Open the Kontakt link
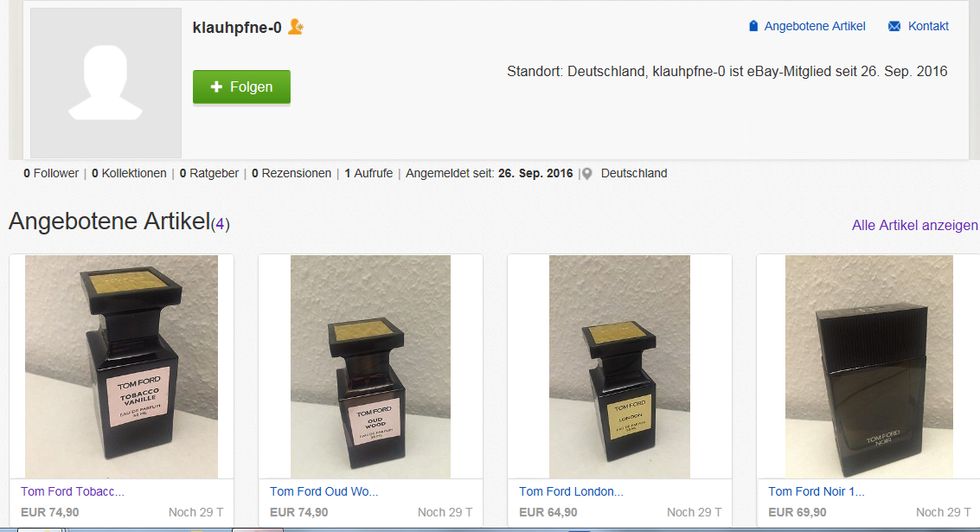980x532 pixels. click(x=928, y=26)
